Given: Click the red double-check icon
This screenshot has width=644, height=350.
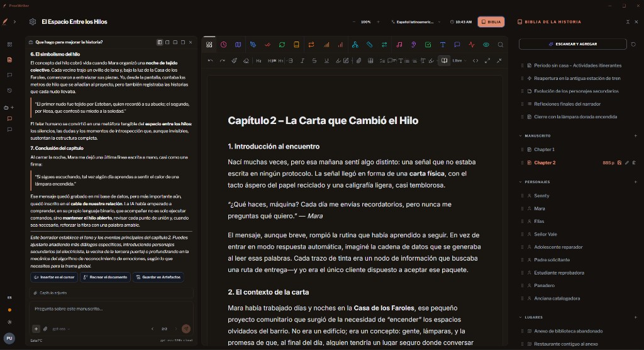Looking at the screenshot, I should [267, 45].
